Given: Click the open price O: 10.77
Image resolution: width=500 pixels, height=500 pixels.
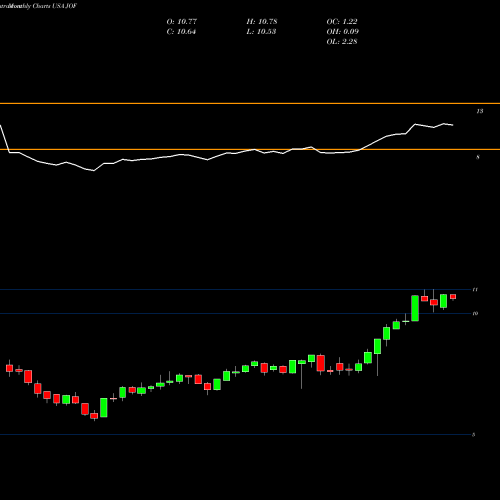Looking at the screenshot, I should 182,22.
